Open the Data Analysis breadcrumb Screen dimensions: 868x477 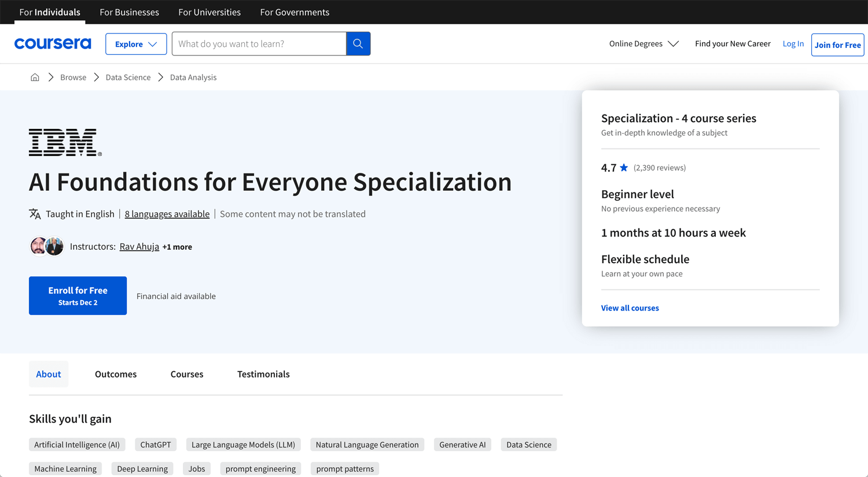[x=193, y=77]
